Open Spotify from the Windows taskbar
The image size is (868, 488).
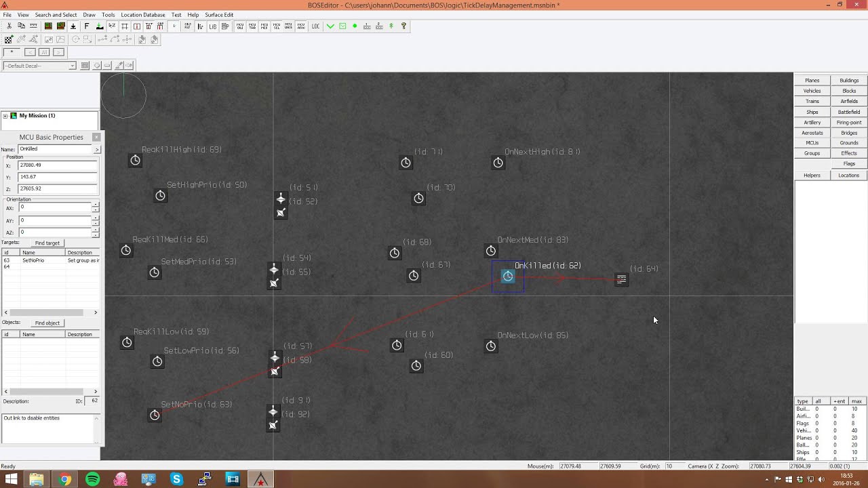pyautogui.click(x=92, y=479)
